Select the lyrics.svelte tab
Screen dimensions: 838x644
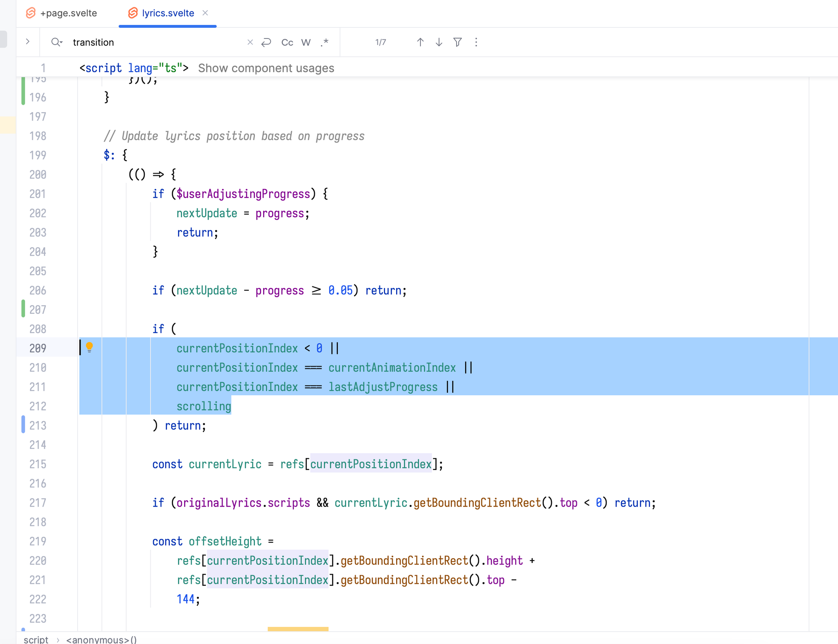pyautogui.click(x=167, y=13)
